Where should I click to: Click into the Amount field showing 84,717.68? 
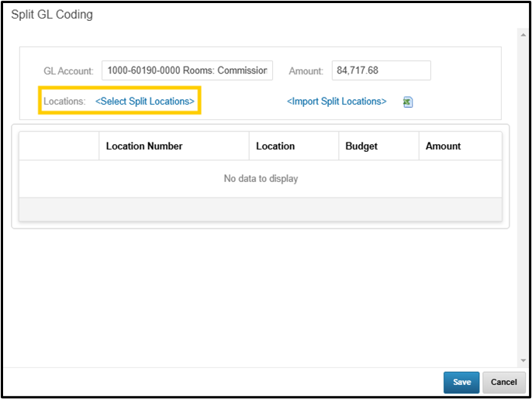tap(381, 71)
